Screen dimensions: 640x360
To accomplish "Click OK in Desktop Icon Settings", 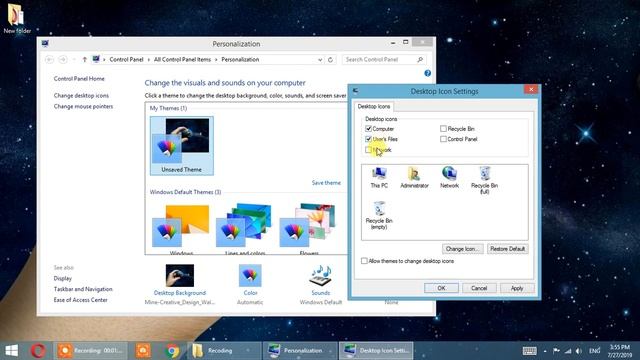I will click(x=441, y=288).
